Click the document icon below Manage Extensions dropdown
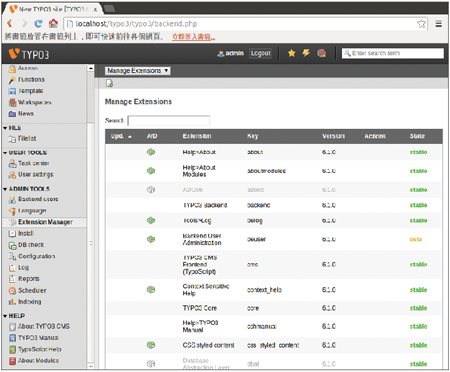The height and width of the screenshot is (372, 450). tap(109, 83)
